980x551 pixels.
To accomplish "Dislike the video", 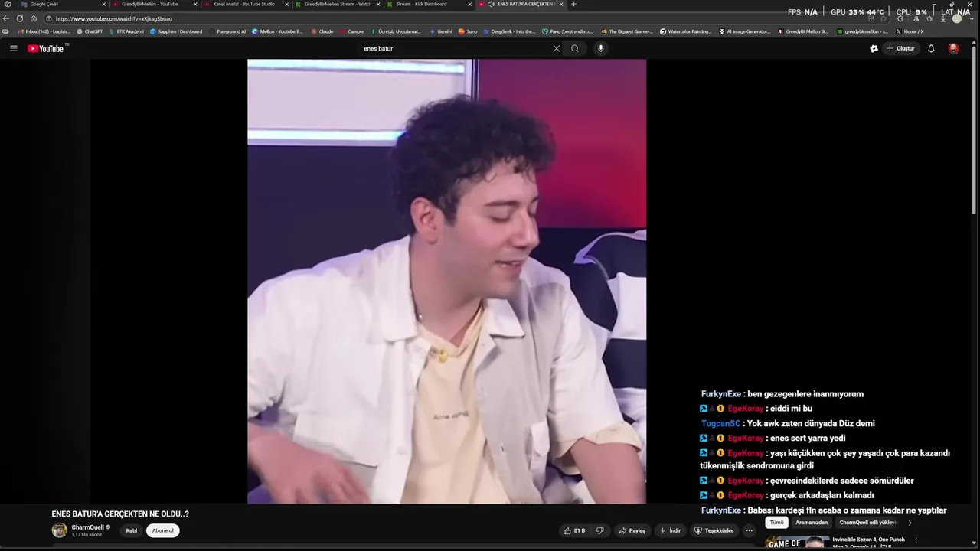I will pos(600,530).
